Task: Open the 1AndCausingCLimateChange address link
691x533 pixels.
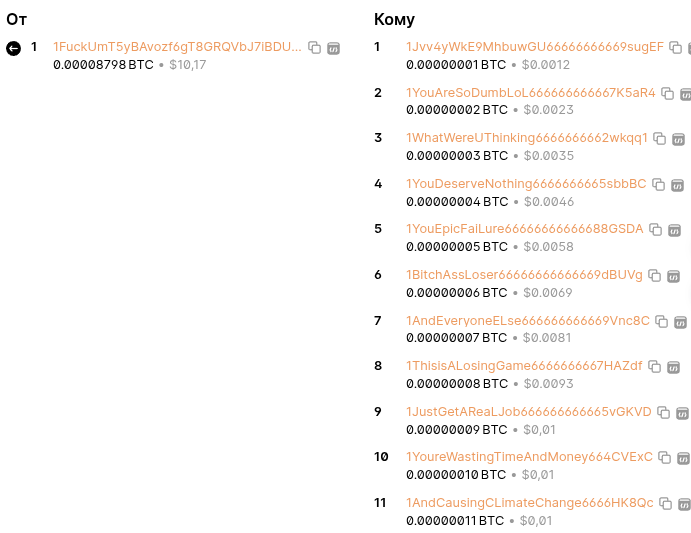Action: pyautogui.click(x=529, y=503)
